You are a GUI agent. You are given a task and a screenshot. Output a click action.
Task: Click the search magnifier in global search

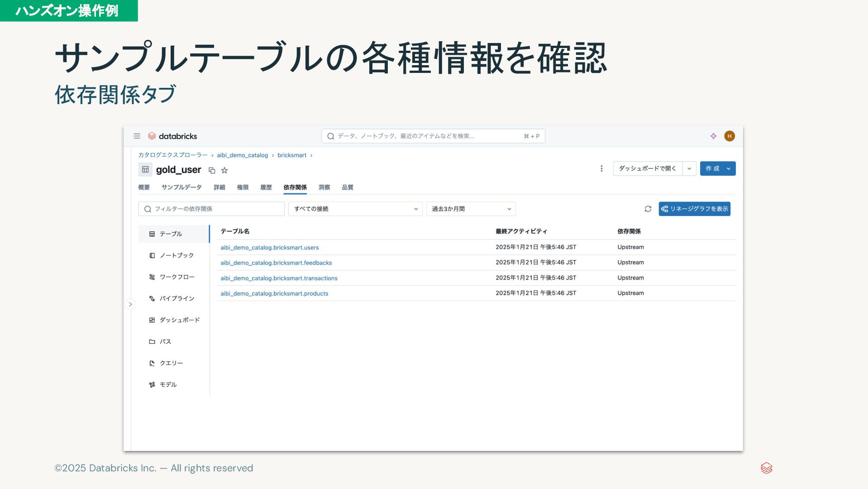[330, 136]
